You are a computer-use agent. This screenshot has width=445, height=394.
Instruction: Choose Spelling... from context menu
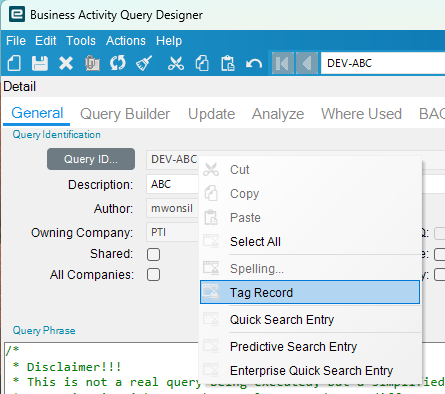tap(310, 268)
